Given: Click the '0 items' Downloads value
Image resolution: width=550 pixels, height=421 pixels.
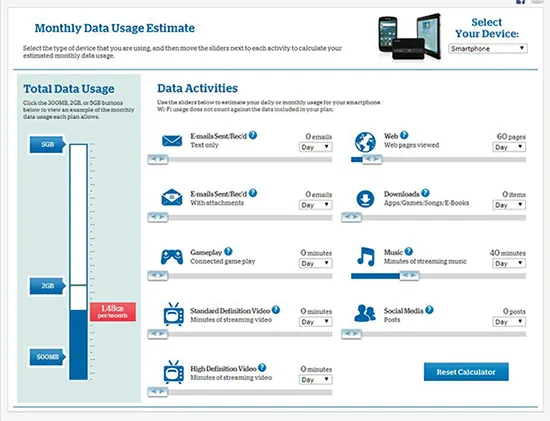Looking at the screenshot, I should [514, 194].
